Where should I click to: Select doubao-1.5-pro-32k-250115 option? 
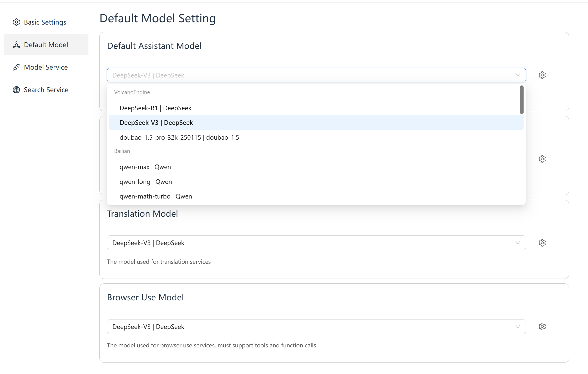click(x=316, y=137)
